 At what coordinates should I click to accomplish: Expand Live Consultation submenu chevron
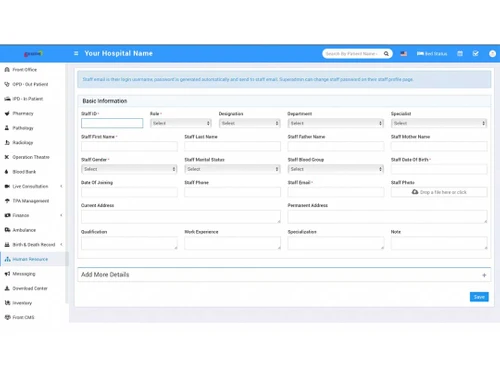click(x=61, y=186)
